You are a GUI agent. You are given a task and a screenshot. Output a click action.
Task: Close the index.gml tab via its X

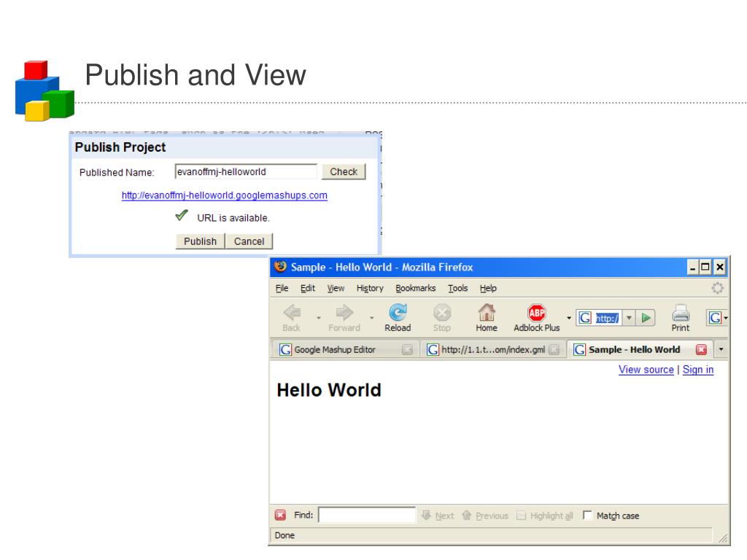[554, 349]
